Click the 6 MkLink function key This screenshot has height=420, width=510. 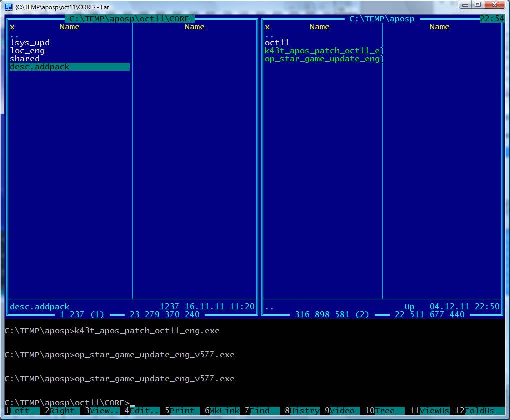pos(222,411)
